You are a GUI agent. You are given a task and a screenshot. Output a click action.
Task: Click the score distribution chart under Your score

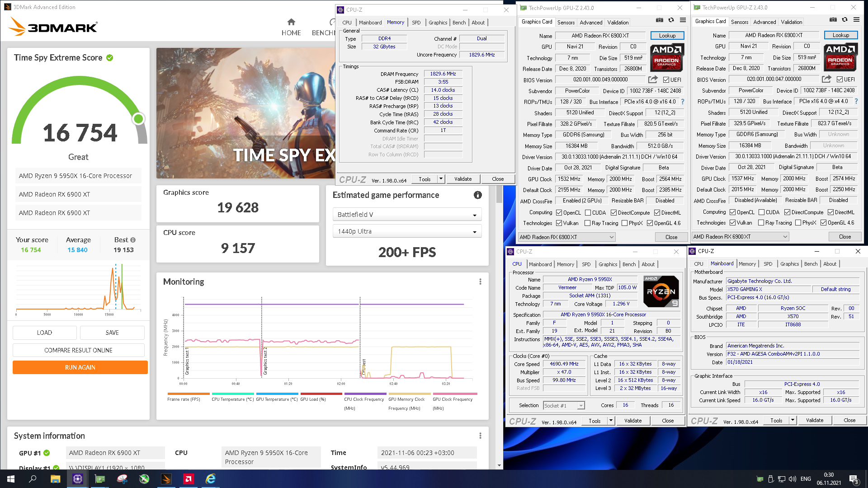78,289
